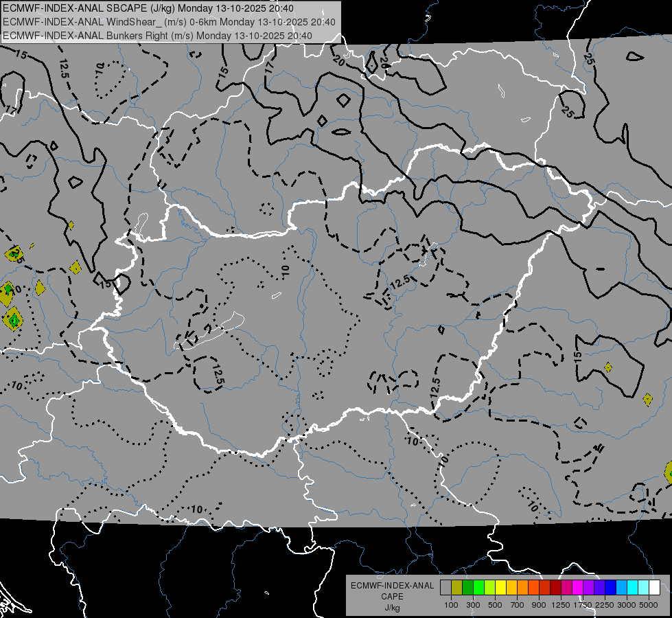The width and height of the screenshot is (672, 618).
Task: Click the WindShear 0-6km header line
Action: (169, 22)
